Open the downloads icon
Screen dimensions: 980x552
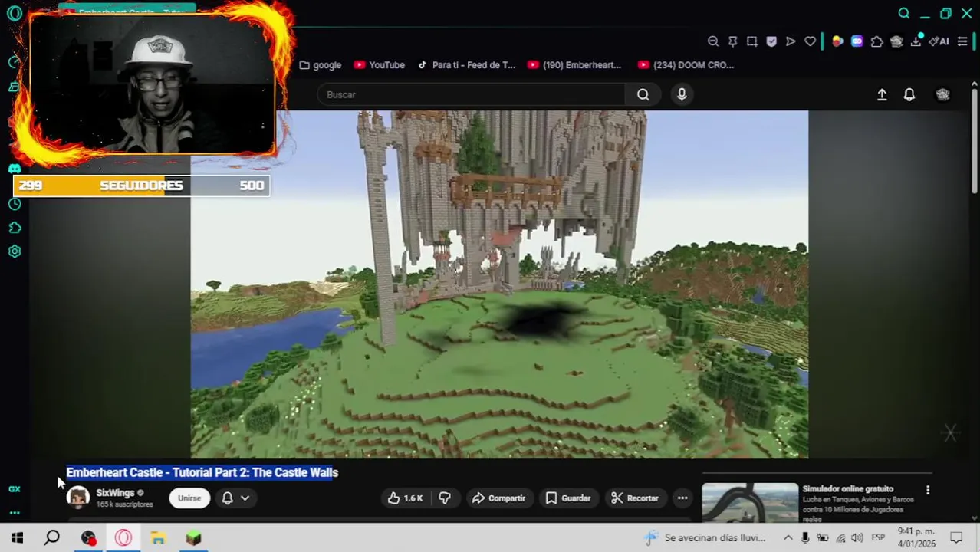pyautogui.click(x=916, y=41)
